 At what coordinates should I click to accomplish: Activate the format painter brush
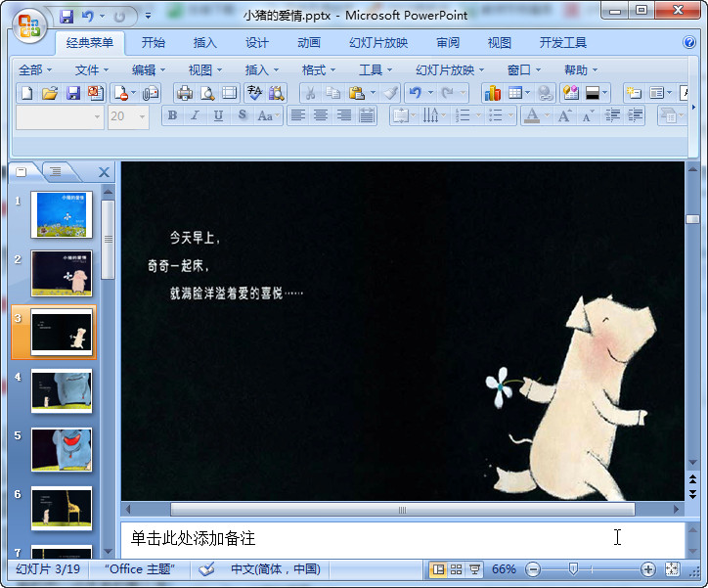click(x=390, y=93)
